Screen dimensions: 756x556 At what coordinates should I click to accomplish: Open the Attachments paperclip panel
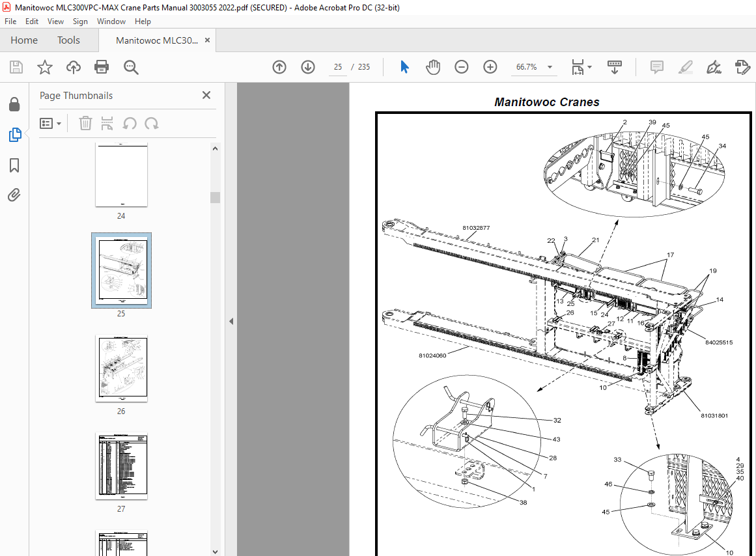tap(14, 195)
